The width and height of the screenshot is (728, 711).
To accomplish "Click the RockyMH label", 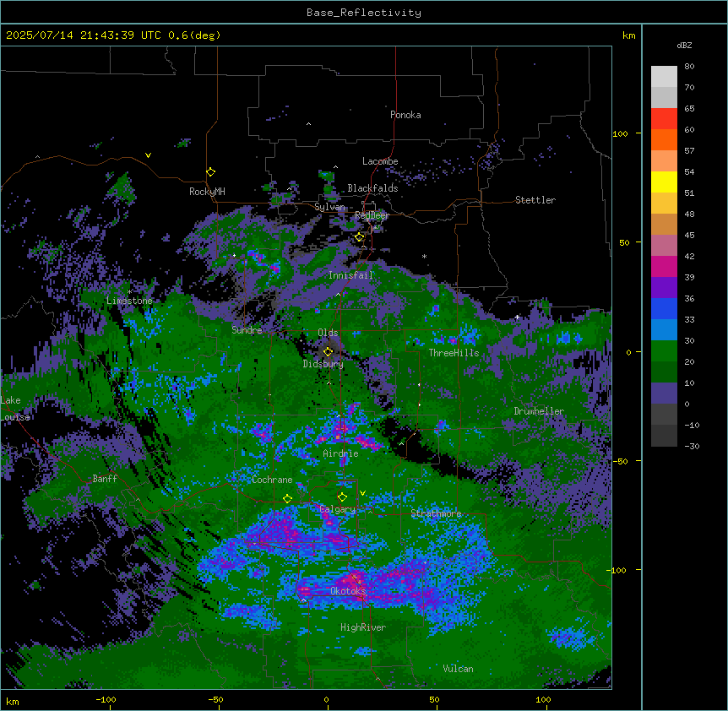I will click(207, 192).
